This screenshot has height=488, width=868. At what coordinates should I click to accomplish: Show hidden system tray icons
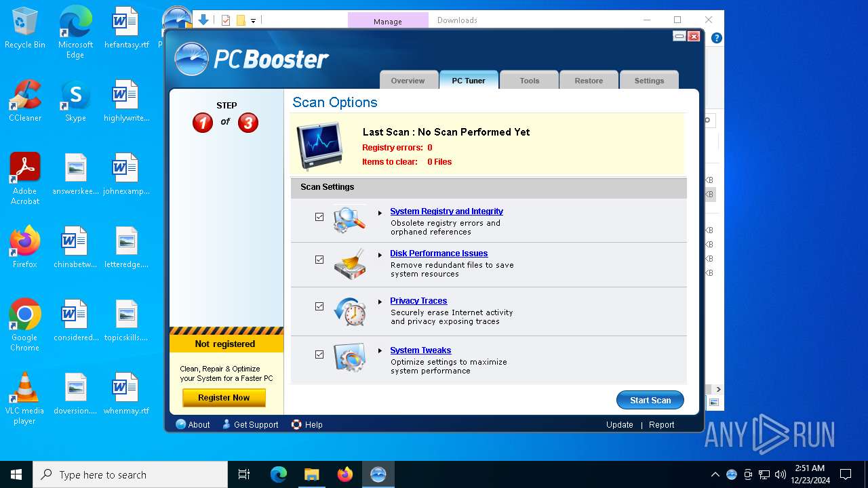tap(715, 474)
